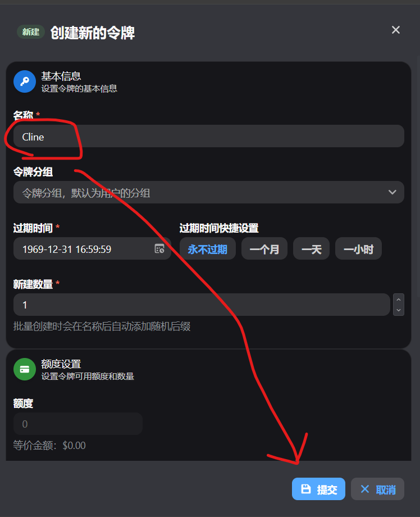Select the 一天 expiry option
420x517 pixels.
(311, 248)
